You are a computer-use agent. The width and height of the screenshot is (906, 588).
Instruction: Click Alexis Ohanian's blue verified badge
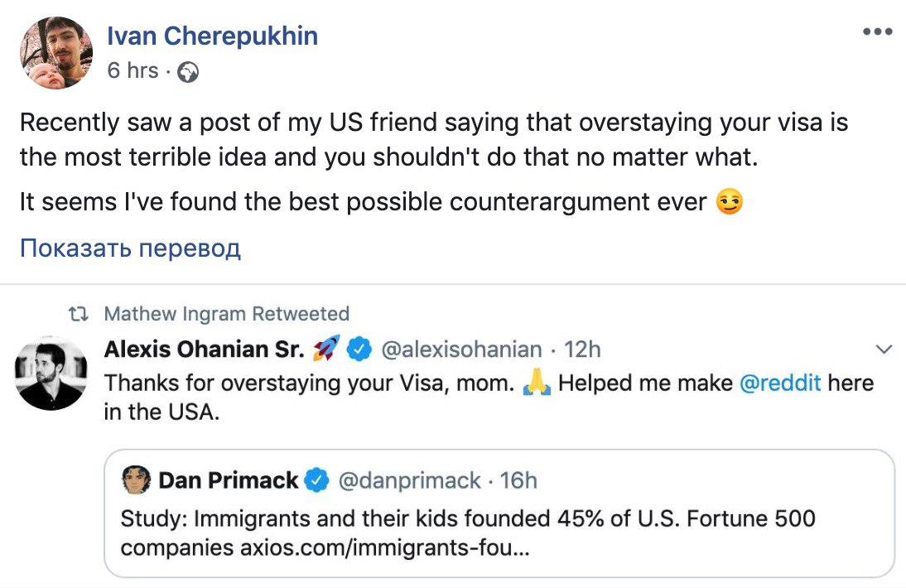(x=358, y=350)
